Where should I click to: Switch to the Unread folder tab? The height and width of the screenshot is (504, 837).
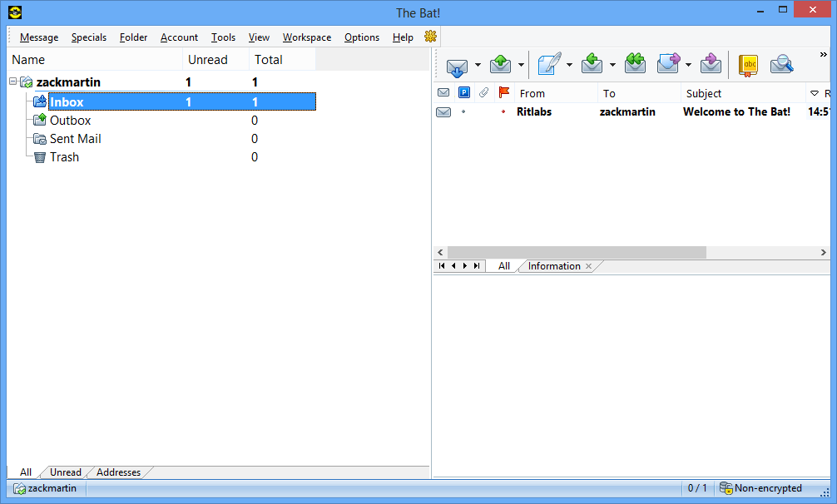[66, 472]
